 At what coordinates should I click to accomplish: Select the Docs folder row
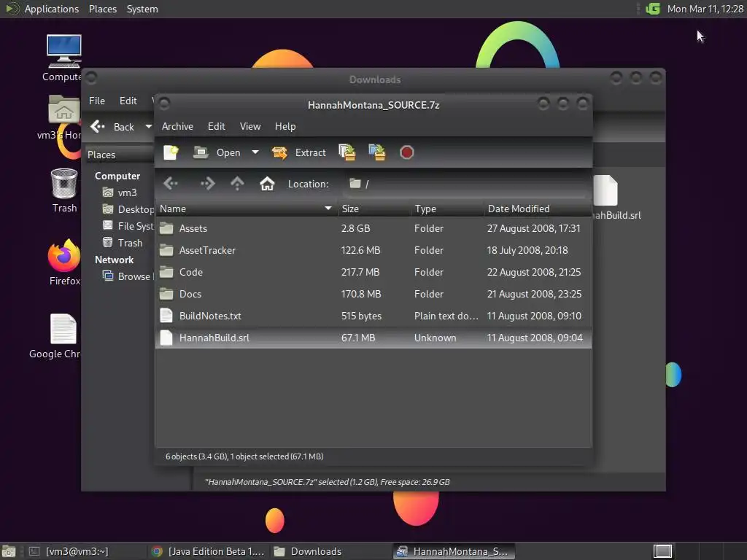tap(373, 295)
